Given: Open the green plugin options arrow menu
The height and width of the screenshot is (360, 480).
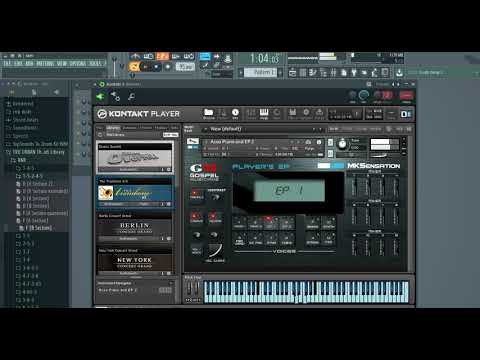Looking at the screenshot, I should click(100, 97).
